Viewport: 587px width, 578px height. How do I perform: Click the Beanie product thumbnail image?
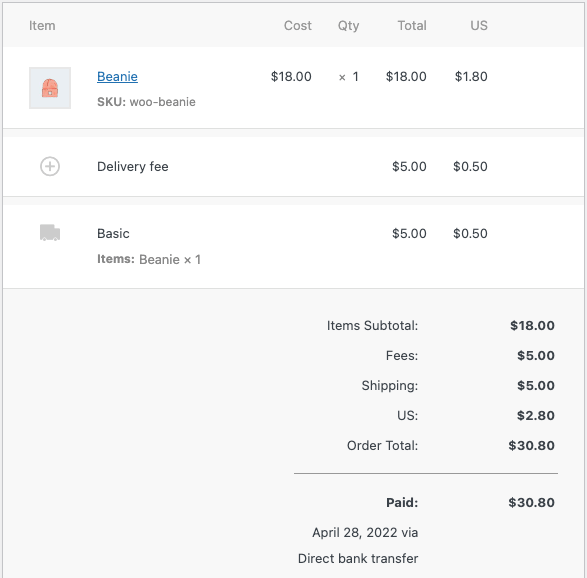point(50,88)
